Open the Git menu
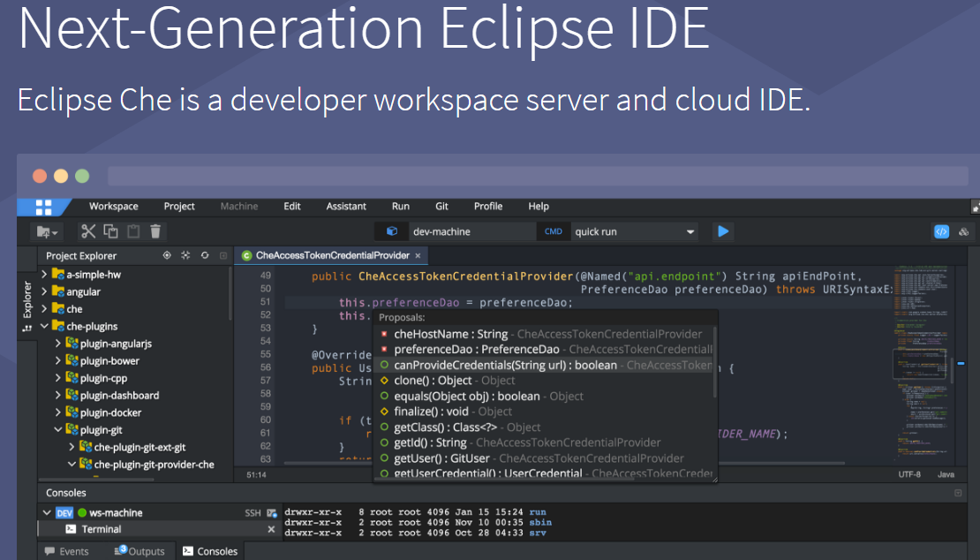Viewport: 980px width, 560px height. tap(441, 207)
